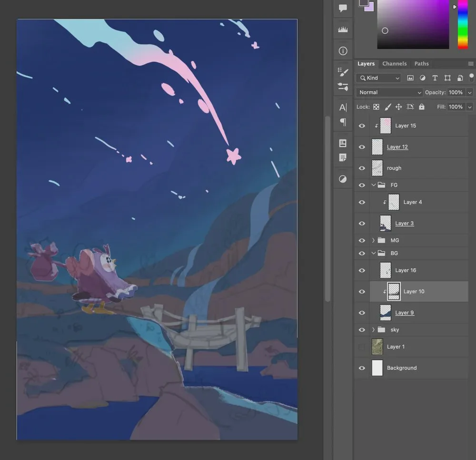Open the Comments panel icon
Screen dimensions: 476x460
pos(343,8)
